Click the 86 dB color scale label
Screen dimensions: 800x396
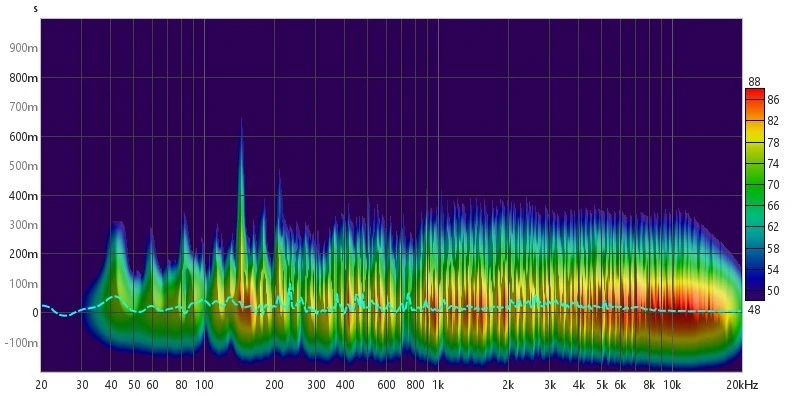point(773,100)
